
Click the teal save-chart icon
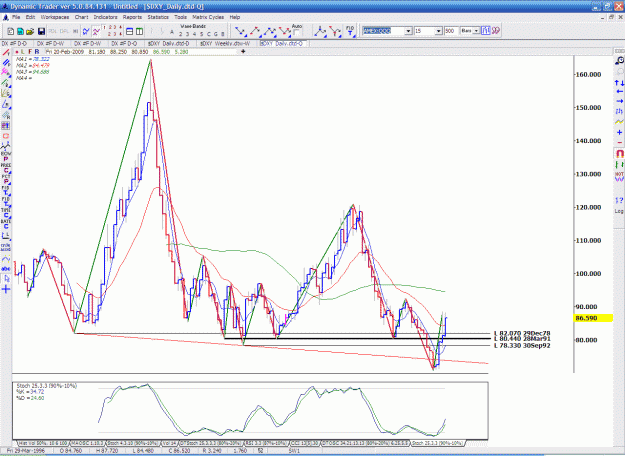[20, 31]
